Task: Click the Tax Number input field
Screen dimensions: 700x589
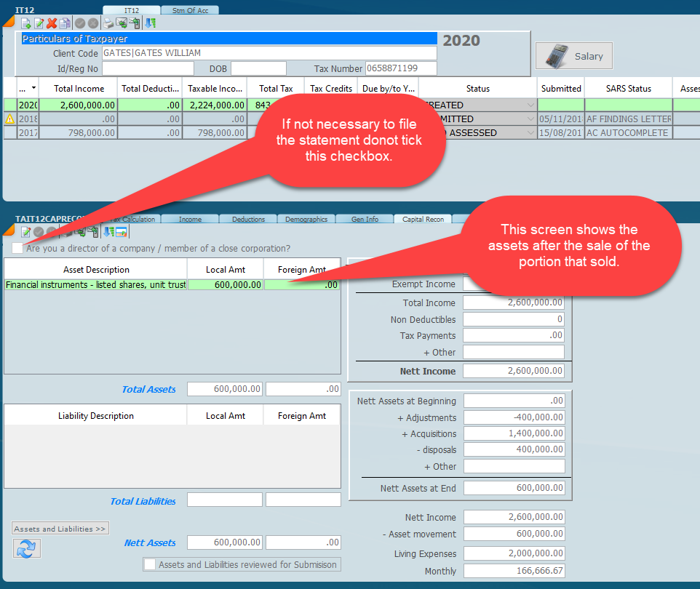Action: pos(401,68)
